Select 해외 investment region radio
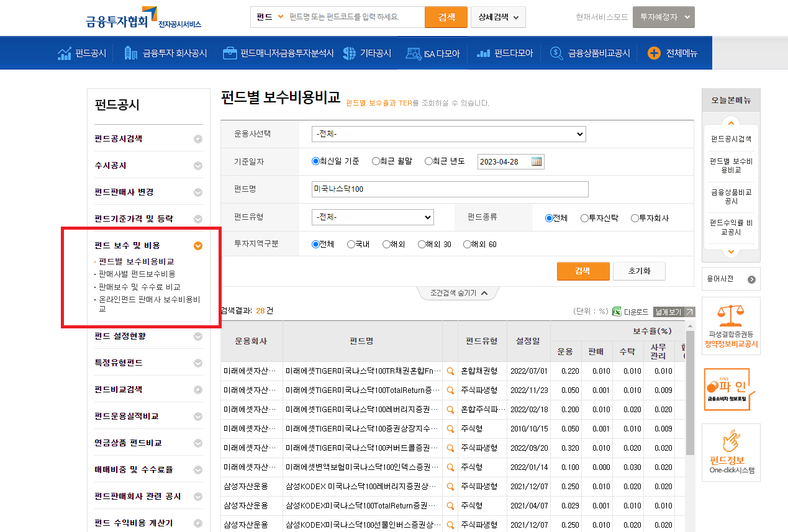 coord(386,245)
